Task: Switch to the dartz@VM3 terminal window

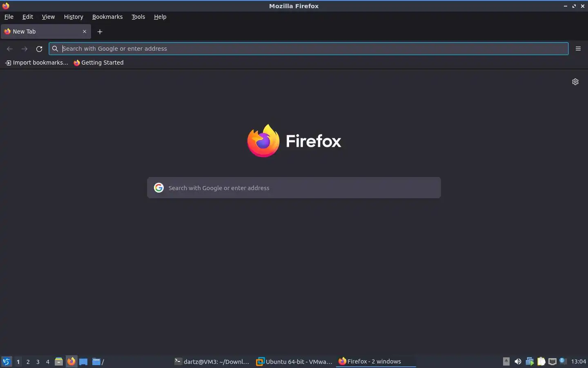Action: 212,361
